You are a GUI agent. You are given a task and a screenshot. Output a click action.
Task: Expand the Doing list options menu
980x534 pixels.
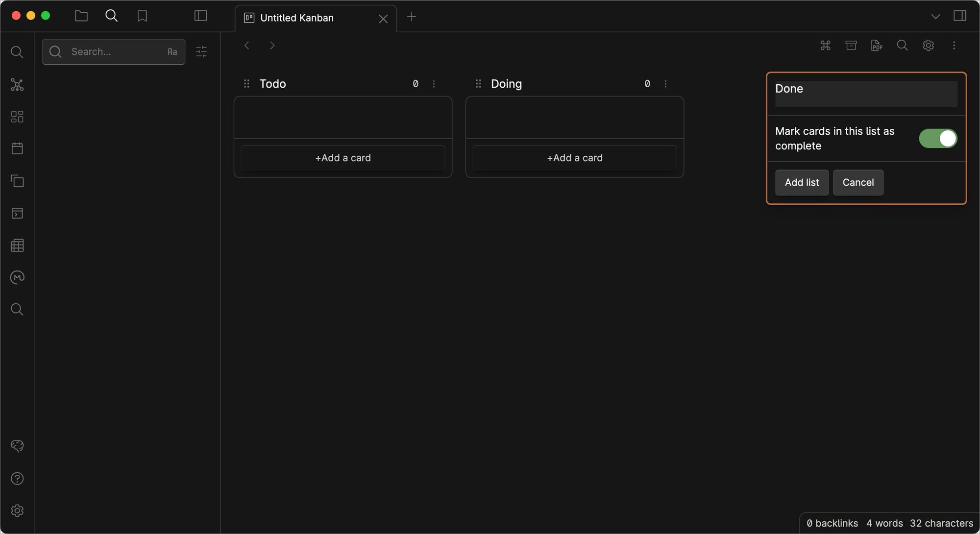pos(665,83)
